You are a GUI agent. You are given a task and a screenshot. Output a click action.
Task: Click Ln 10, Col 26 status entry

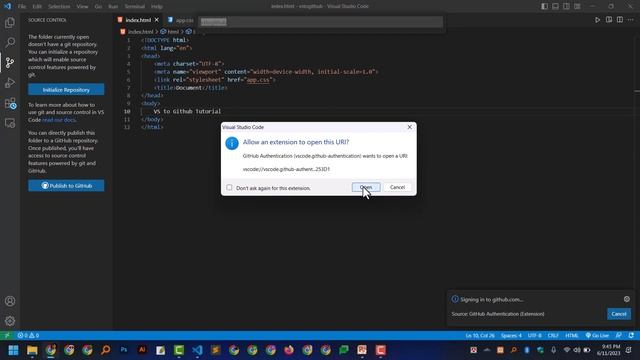[x=480, y=336]
